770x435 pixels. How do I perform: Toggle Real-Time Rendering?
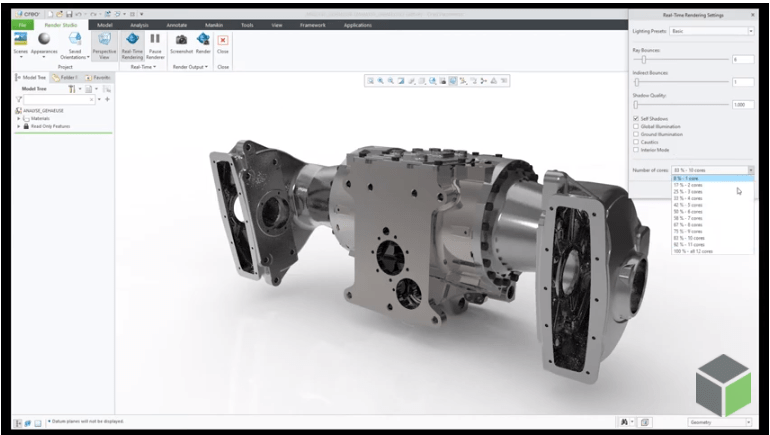tap(132, 39)
